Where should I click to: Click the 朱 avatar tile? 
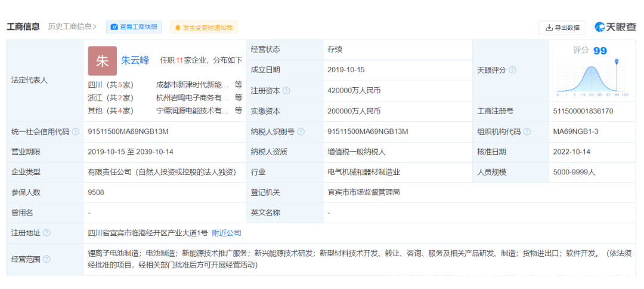103,61
